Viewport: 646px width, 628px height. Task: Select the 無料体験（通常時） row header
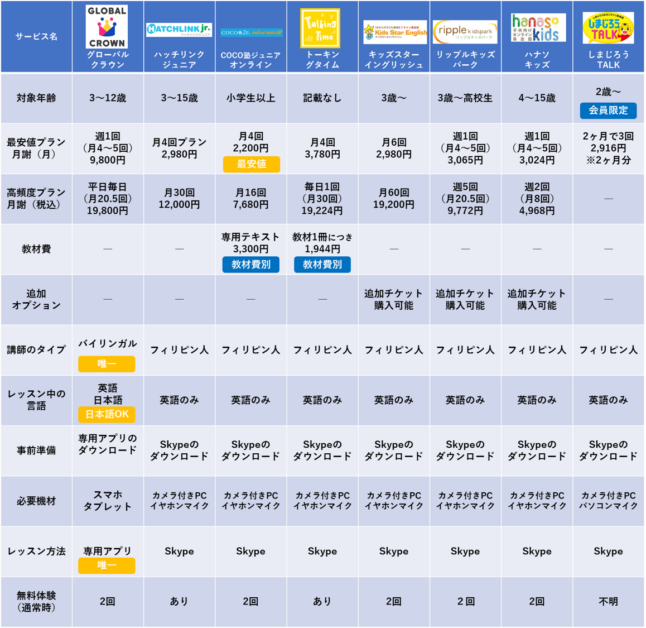(x=38, y=603)
